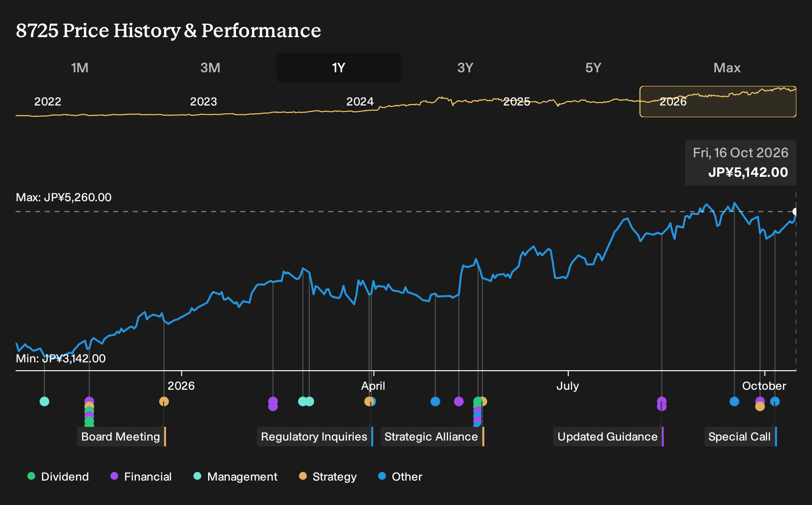Click the July axis label
Screen dimensions: 812x505
pyautogui.click(x=567, y=386)
